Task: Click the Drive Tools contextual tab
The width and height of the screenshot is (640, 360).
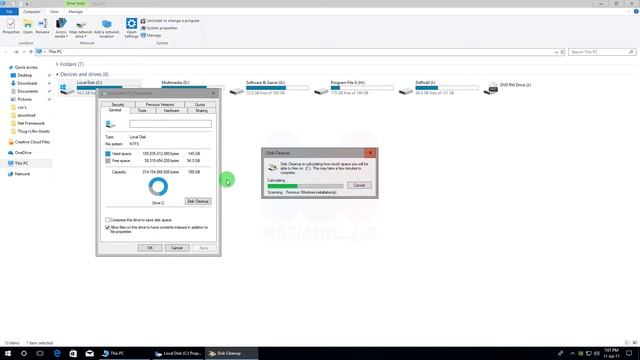Action: point(76,3)
